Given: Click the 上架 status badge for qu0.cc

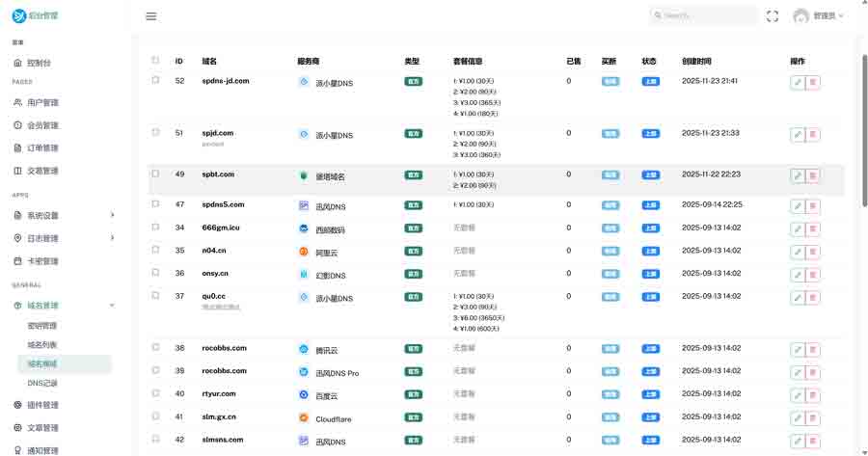Looking at the screenshot, I should click(x=650, y=298).
